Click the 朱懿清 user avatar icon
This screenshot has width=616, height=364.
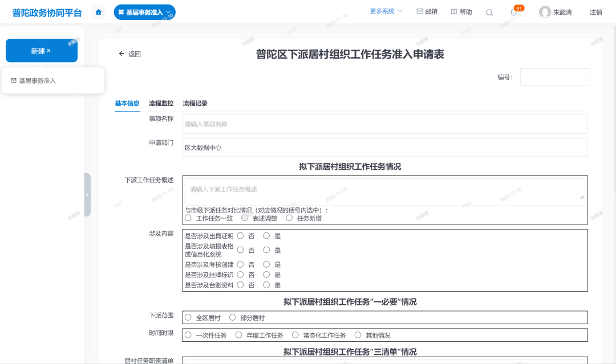click(546, 11)
